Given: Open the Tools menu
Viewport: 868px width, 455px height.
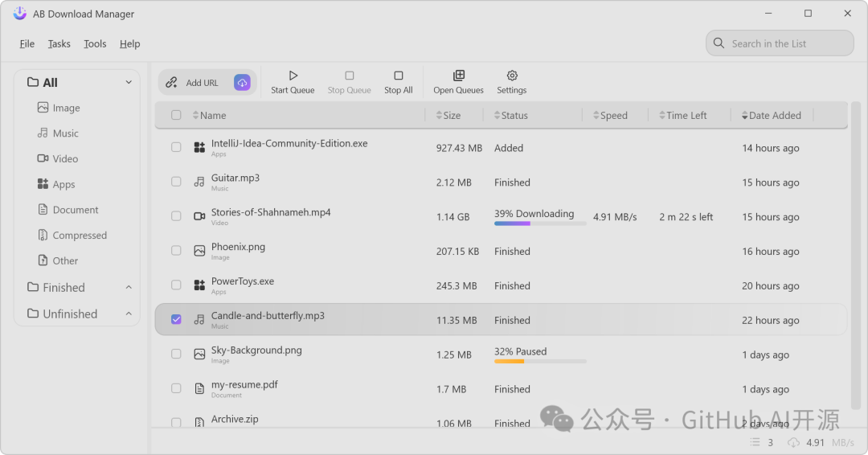Looking at the screenshot, I should tap(95, 43).
